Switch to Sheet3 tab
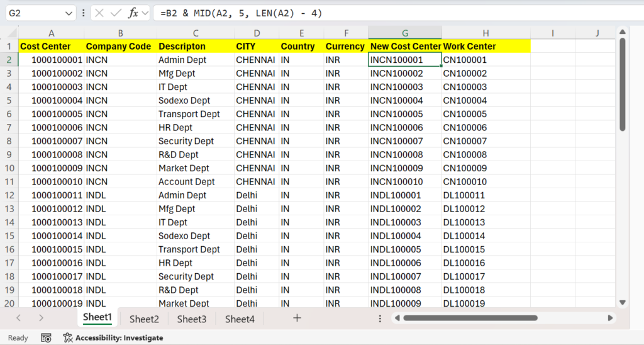 click(x=192, y=319)
